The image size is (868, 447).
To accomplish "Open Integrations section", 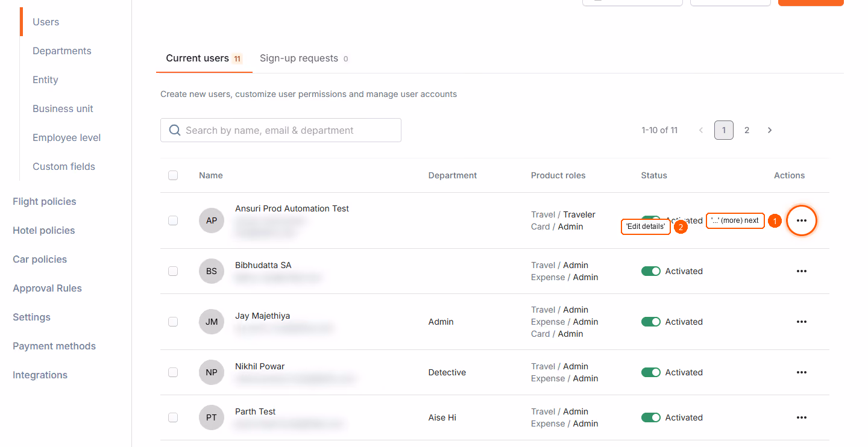I will coord(40,375).
